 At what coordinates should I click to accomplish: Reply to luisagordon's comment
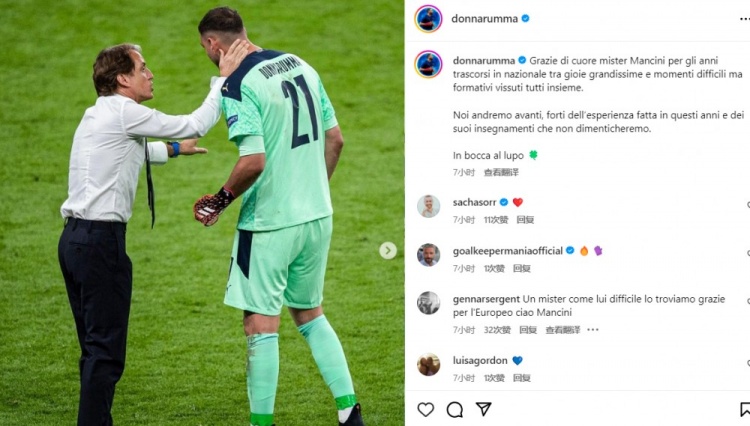tap(521, 378)
